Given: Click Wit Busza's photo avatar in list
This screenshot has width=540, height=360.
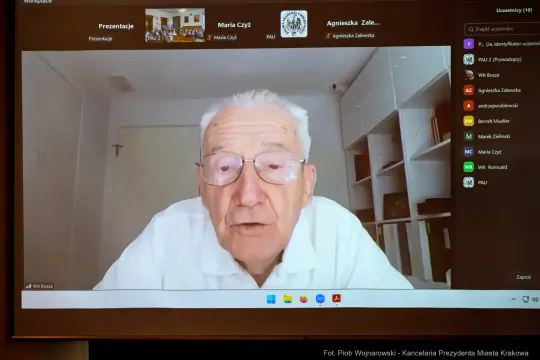Looking at the screenshot, I should pos(469,75).
